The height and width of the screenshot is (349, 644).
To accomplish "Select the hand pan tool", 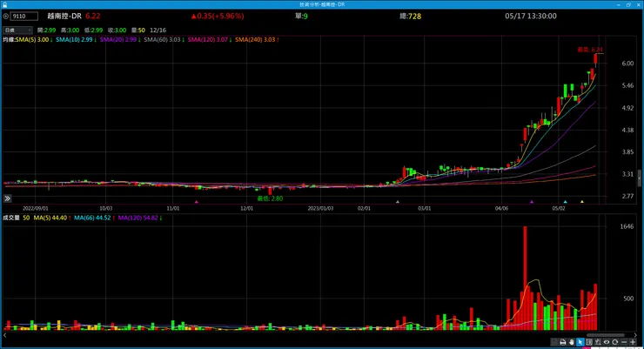I will tap(571, 342).
